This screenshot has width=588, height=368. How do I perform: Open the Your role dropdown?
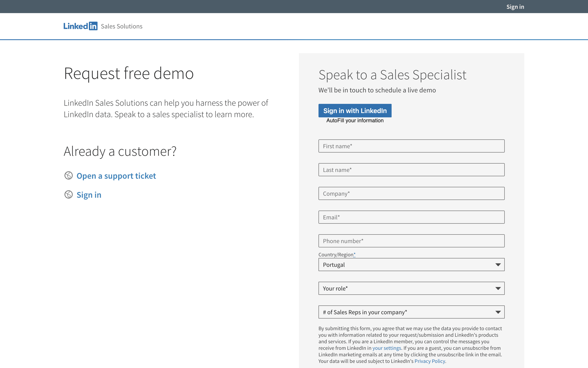click(411, 288)
